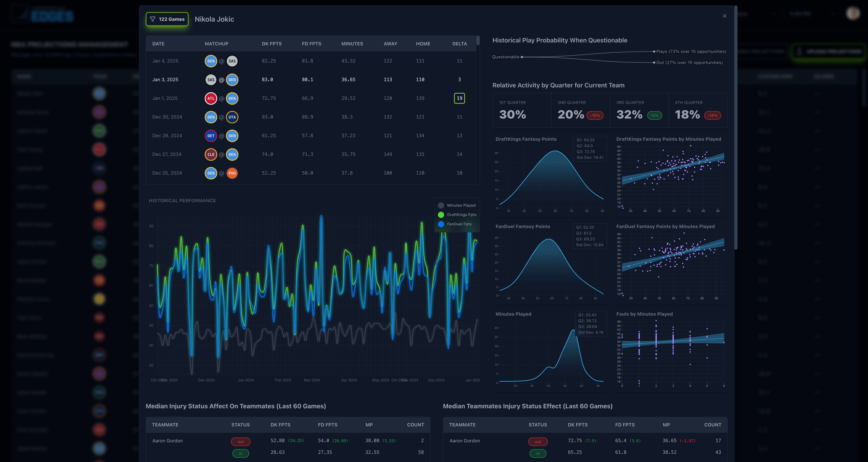Click the DEN badge in Jan 1, 2025 row
This screenshot has height=462, width=868.
pyautogui.click(x=232, y=98)
